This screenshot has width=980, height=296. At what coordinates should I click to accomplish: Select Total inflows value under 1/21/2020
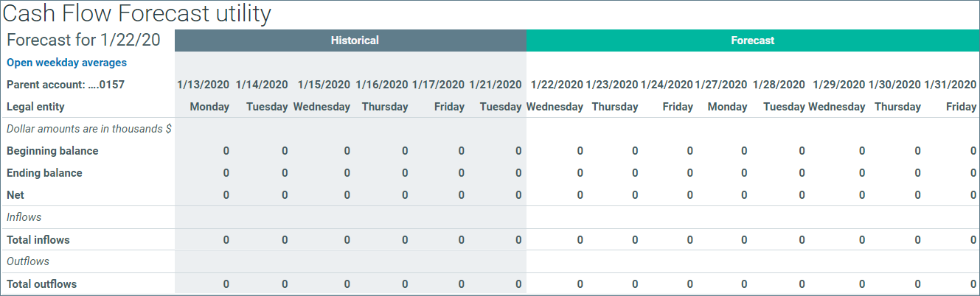(x=518, y=240)
